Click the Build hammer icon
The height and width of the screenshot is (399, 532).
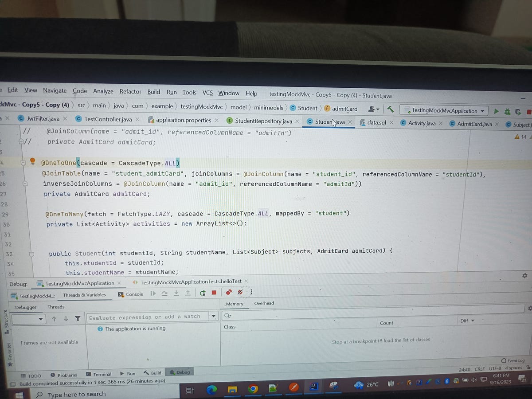coord(391,109)
